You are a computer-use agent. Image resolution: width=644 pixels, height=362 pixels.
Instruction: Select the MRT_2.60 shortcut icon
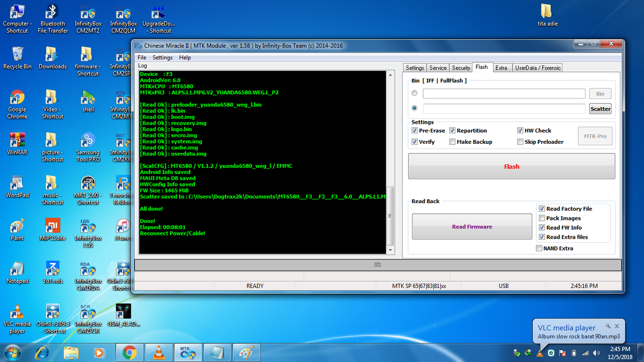click(88, 191)
